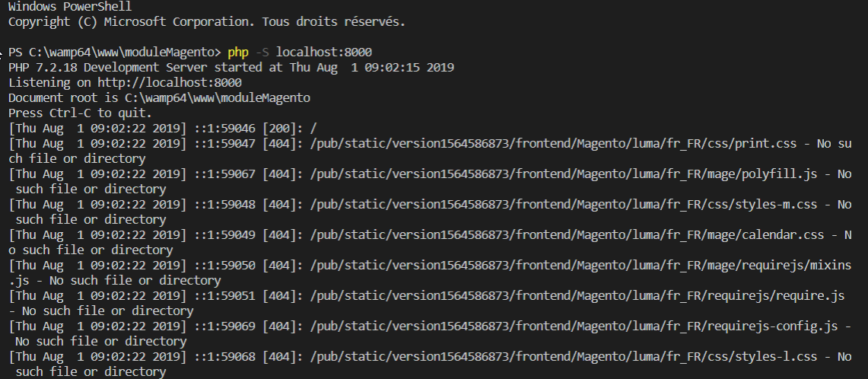This screenshot has height=379, width=868.
Task: Click the PS C:\wamp64\www\moduleMagento prompt
Action: (x=114, y=52)
